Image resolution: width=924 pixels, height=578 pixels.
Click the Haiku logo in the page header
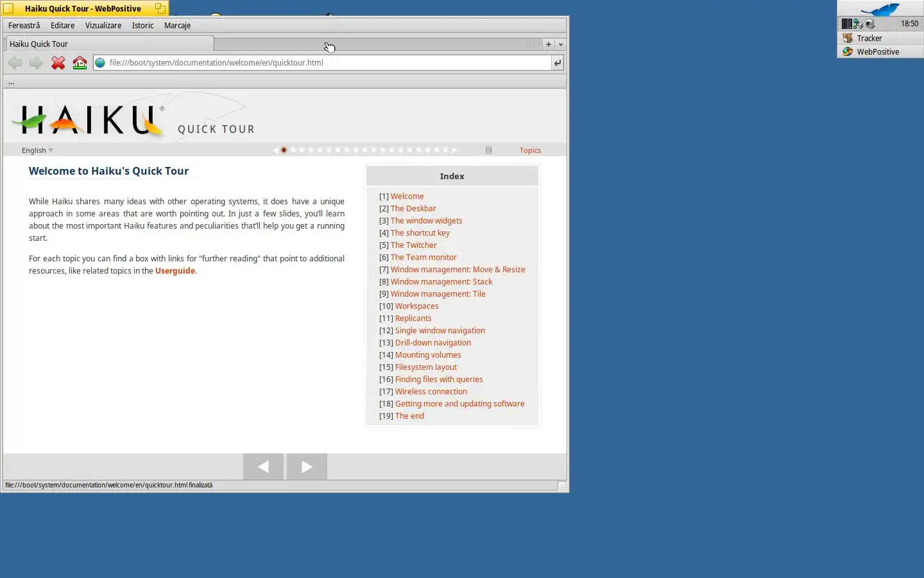pyautogui.click(x=89, y=119)
